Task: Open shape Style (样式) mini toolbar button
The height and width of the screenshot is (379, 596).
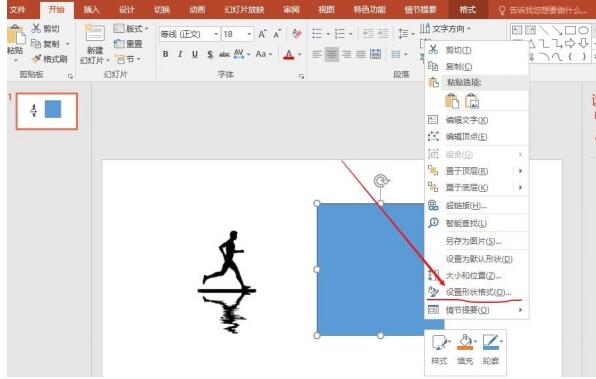Action: click(x=440, y=349)
